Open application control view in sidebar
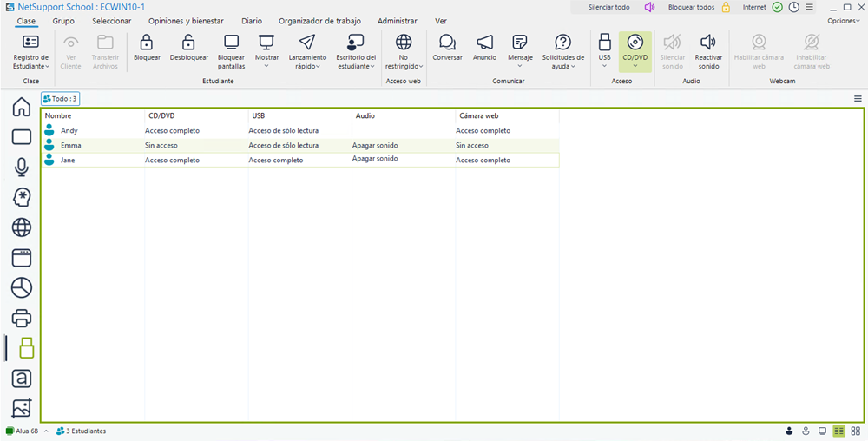This screenshot has width=868, height=441. click(22, 257)
